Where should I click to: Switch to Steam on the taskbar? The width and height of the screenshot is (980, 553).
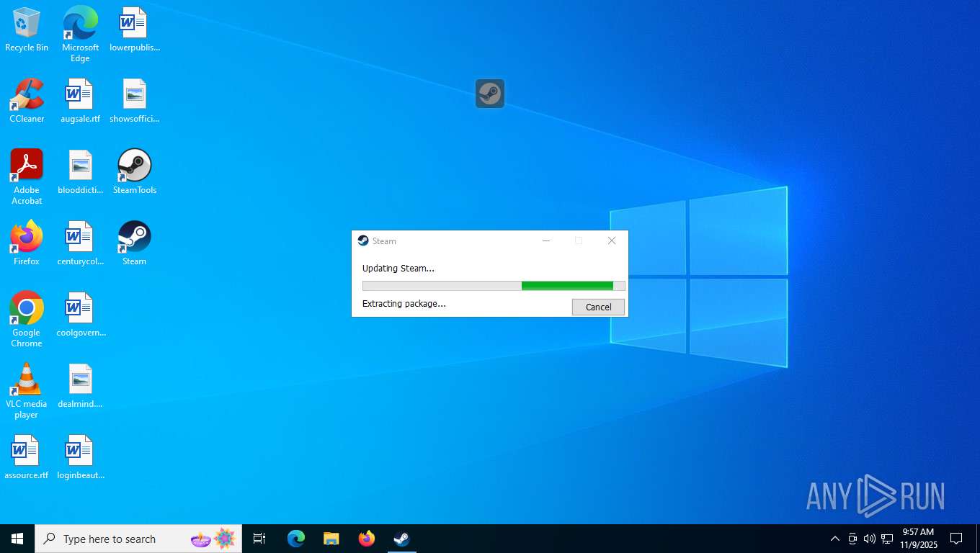(401, 539)
